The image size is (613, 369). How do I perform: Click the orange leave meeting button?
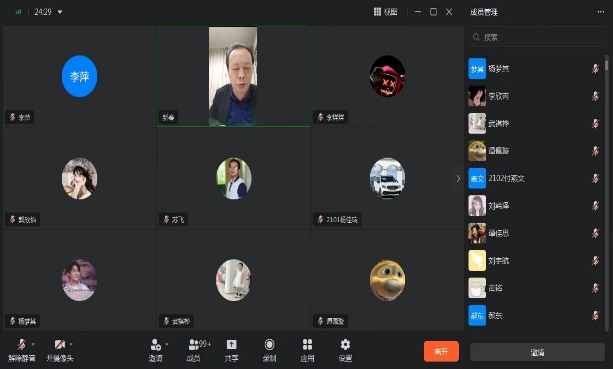441,351
